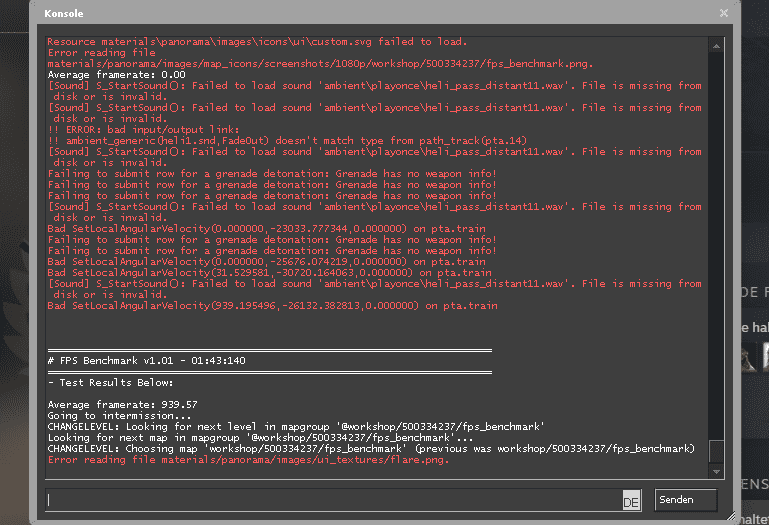This screenshot has height=525, width=769.
Task: Click the window resize grip corner
Action: pyautogui.click(x=733, y=519)
